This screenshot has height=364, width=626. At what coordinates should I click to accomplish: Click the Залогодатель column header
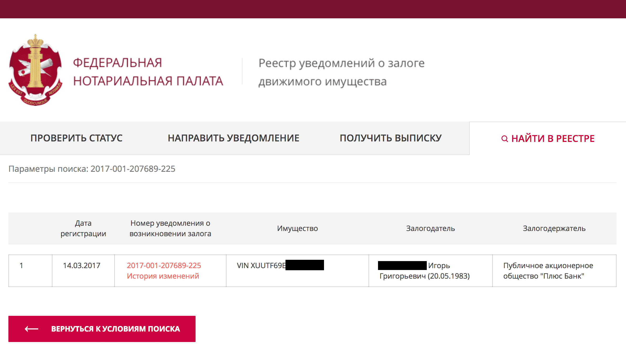point(430,228)
